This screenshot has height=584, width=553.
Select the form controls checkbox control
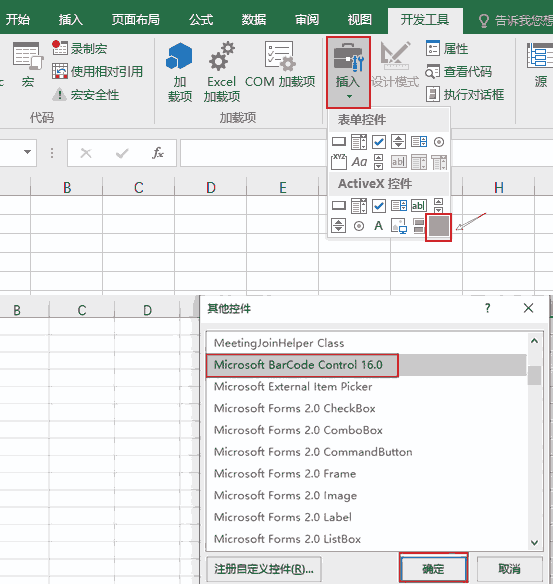click(379, 142)
